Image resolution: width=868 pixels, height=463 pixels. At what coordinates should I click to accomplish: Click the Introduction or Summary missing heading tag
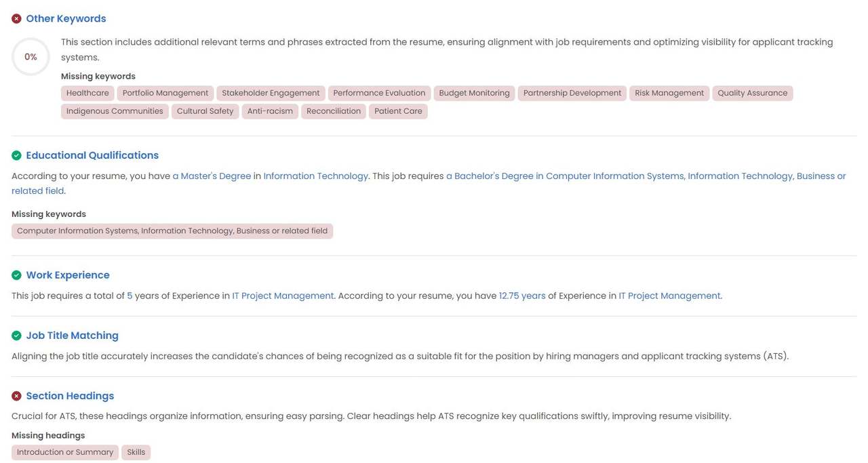tap(65, 452)
